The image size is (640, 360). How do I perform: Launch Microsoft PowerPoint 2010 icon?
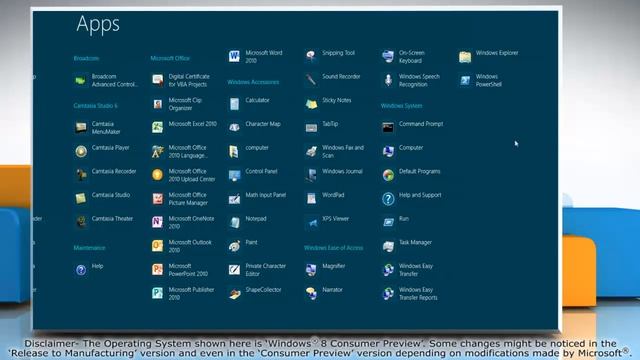(x=158, y=270)
